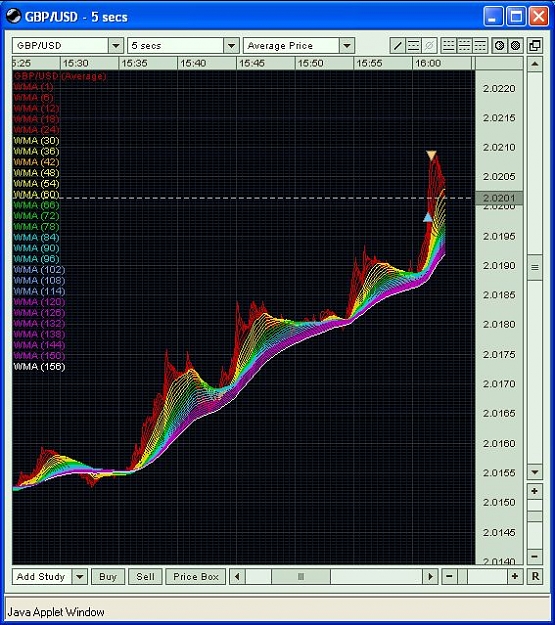Click the 15:45 time axis label
This screenshot has height=625, width=555.
(252, 63)
